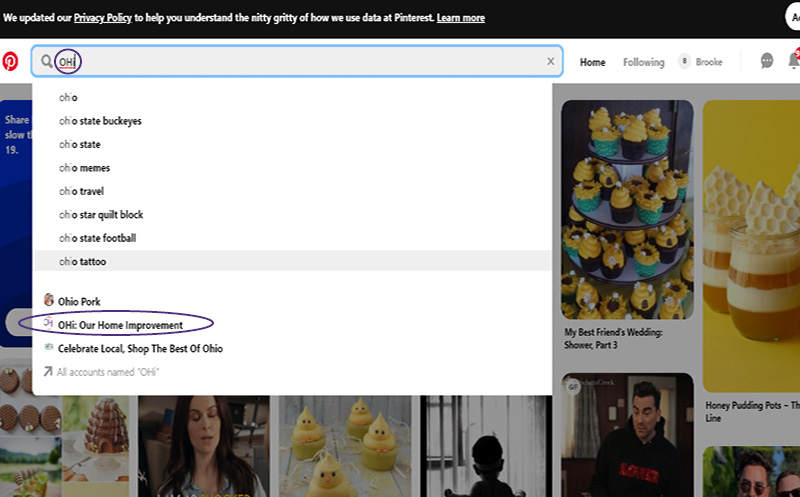Open the yellow chick cupcakes pin
800x497 pixels.
345,446
